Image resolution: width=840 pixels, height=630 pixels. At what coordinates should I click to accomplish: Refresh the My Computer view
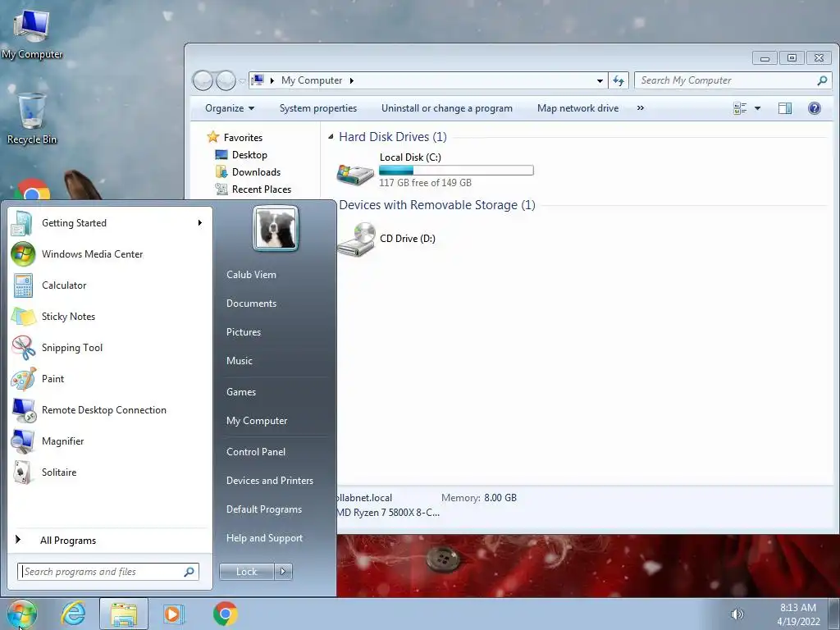click(619, 80)
